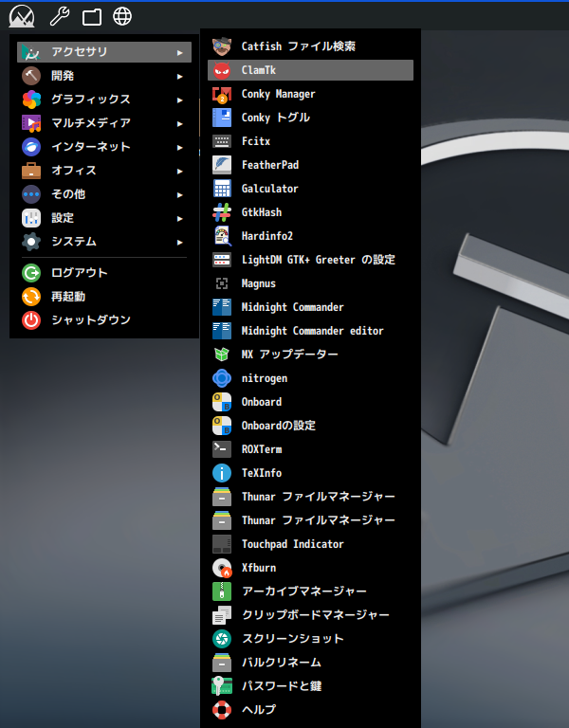Click the パスワードと鍵 key icon
The width and height of the screenshot is (569, 728).
222,686
